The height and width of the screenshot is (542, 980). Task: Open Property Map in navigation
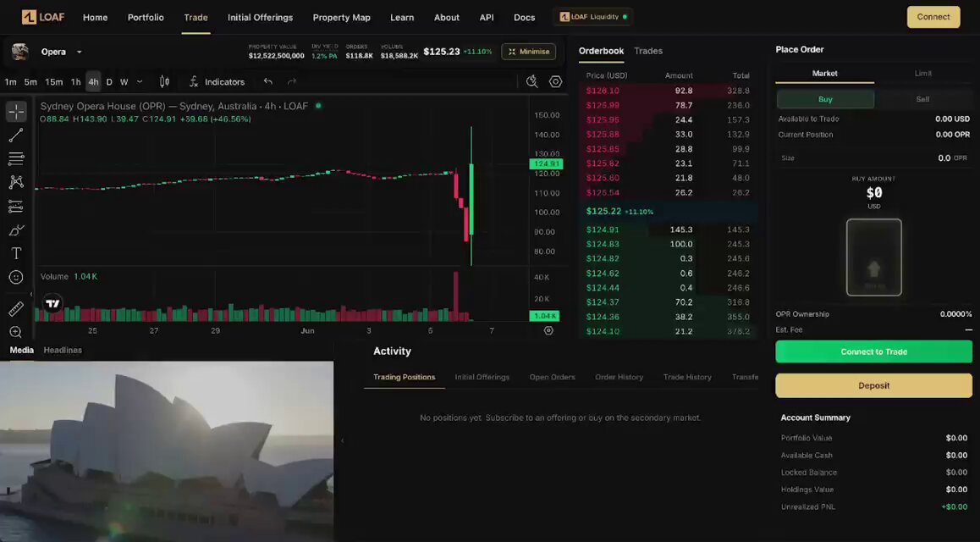point(341,18)
